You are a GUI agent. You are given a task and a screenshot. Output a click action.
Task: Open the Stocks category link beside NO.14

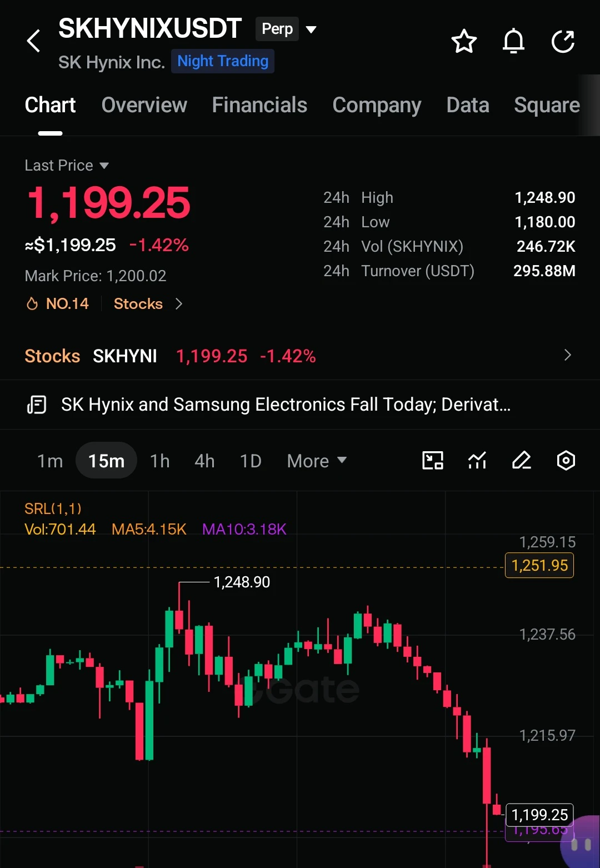pos(138,303)
